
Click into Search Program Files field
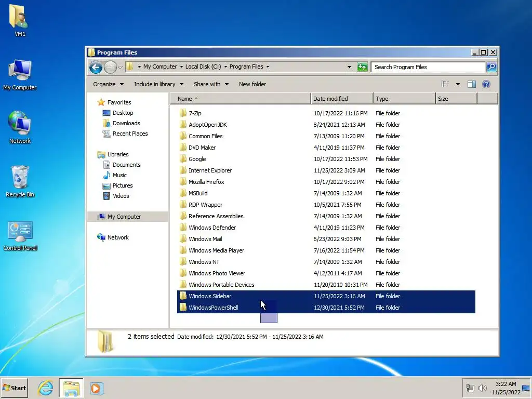coord(428,67)
